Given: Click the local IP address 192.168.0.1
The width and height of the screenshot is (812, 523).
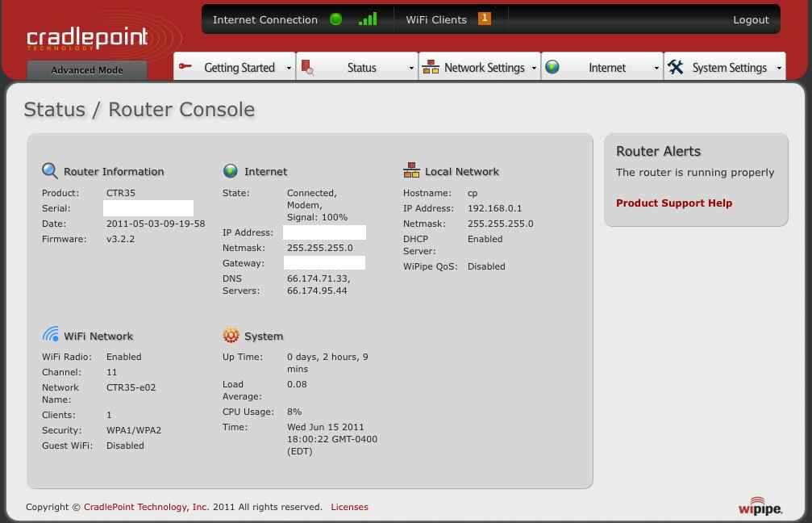Looking at the screenshot, I should click(494, 208).
